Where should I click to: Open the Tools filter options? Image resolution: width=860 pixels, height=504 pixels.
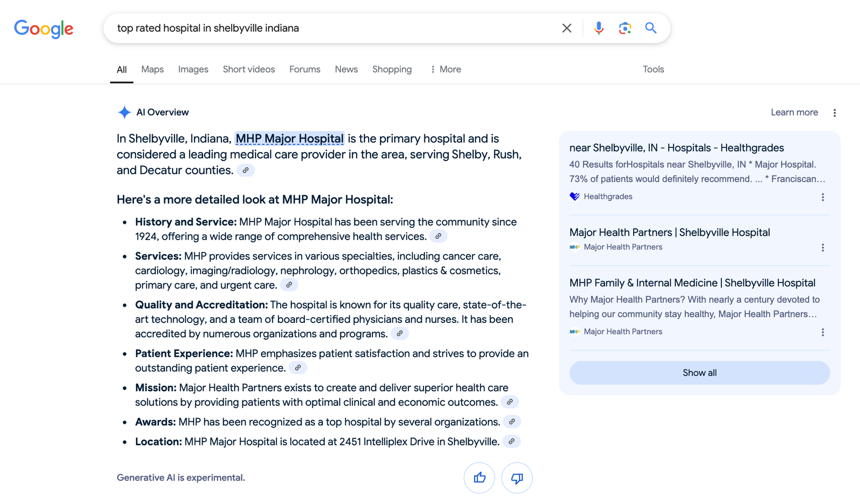point(653,69)
